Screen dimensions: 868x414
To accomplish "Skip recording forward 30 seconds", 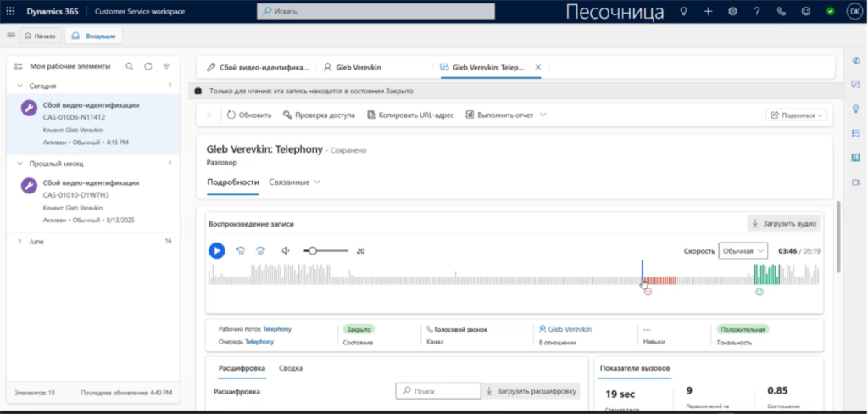I will (260, 251).
